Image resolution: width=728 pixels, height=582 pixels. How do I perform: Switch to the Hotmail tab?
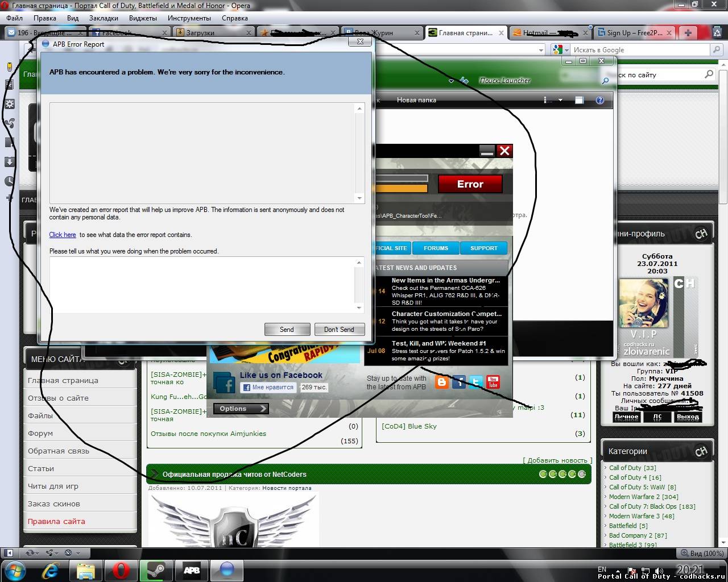(x=550, y=32)
